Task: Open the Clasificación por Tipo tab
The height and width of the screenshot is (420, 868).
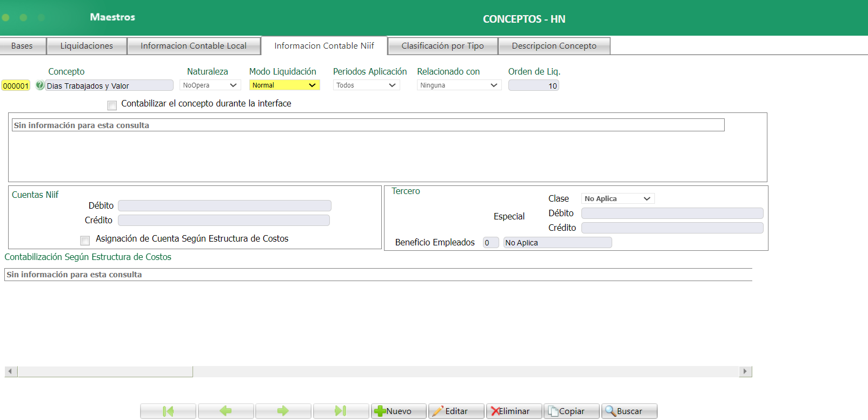Action: tap(443, 46)
